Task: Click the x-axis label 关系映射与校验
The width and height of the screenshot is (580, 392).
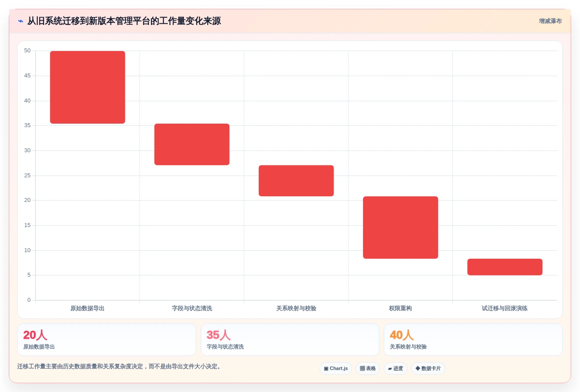Action: pyautogui.click(x=296, y=308)
